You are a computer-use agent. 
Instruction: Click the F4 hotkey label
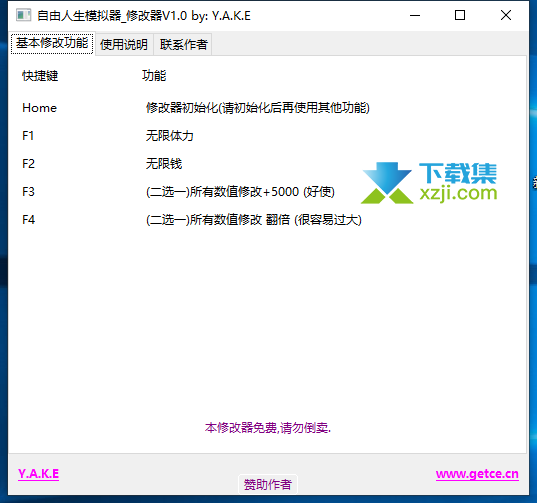click(28, 220)
